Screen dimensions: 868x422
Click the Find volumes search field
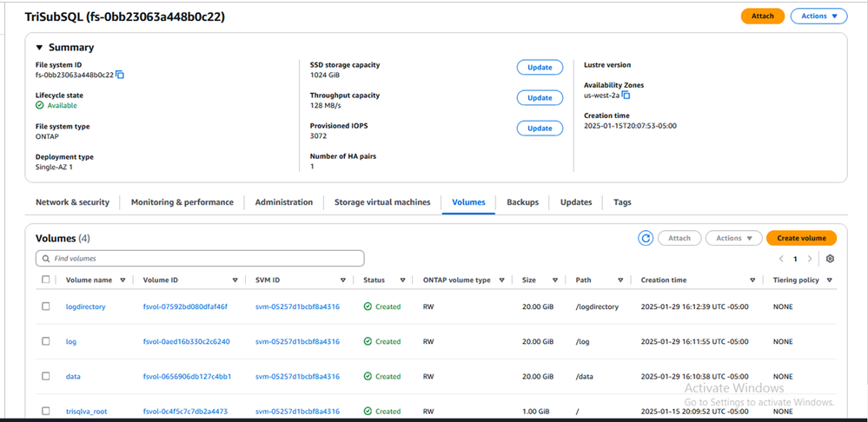coord(200,259)
